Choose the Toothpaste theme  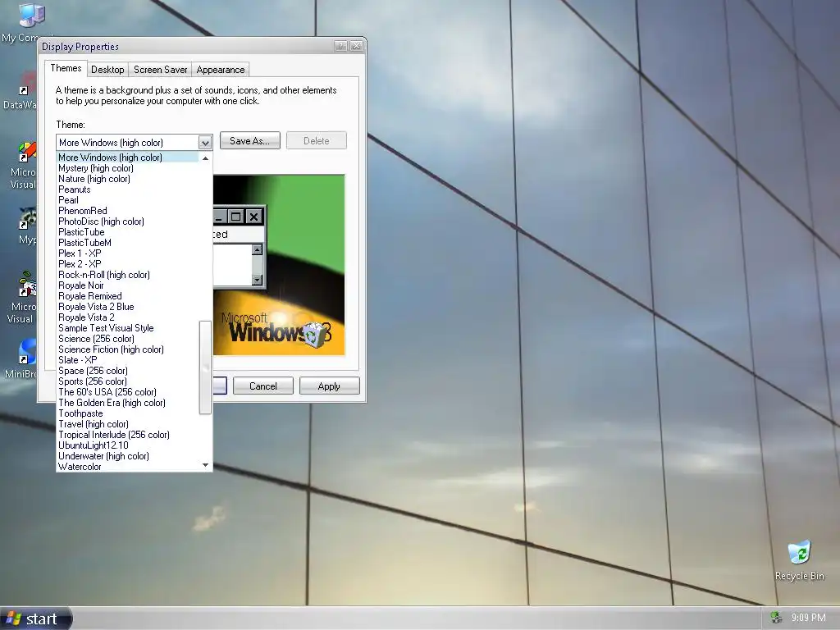[x=127, y=413]
